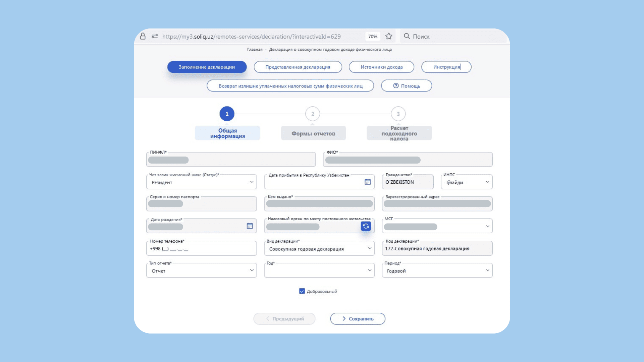The height and width of the screenshot is (362, 644).
Task: Click the search magnifier icon
Action: 407,36
